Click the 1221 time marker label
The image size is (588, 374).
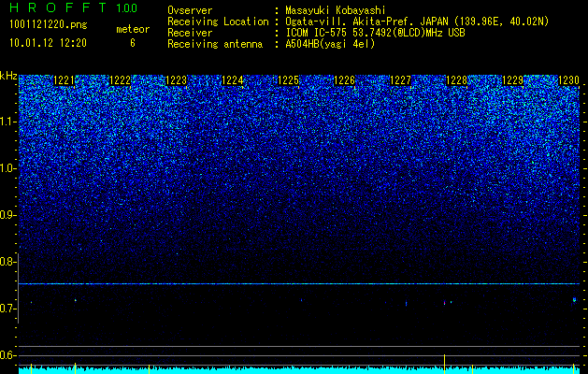coord(65,80)
